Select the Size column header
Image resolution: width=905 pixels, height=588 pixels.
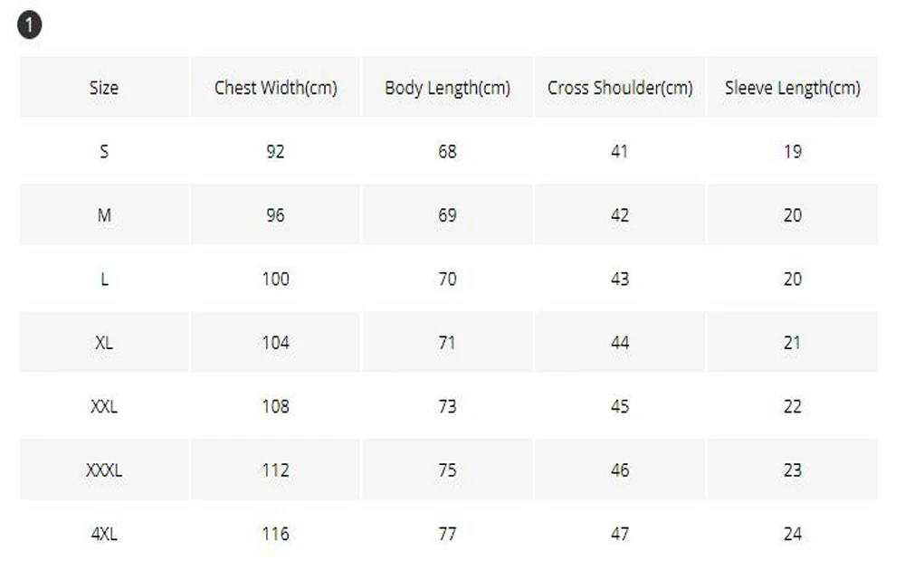click(104, 88)
